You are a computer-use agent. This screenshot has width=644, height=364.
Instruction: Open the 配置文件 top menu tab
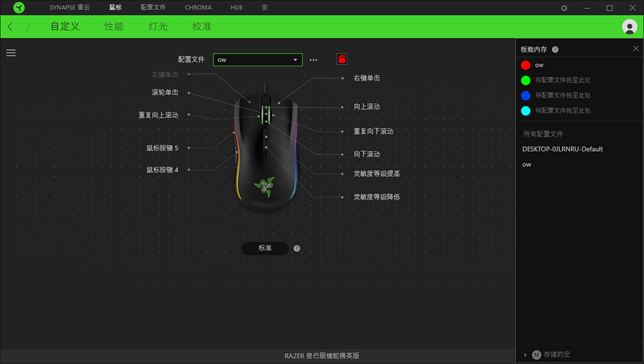(153, 8)
